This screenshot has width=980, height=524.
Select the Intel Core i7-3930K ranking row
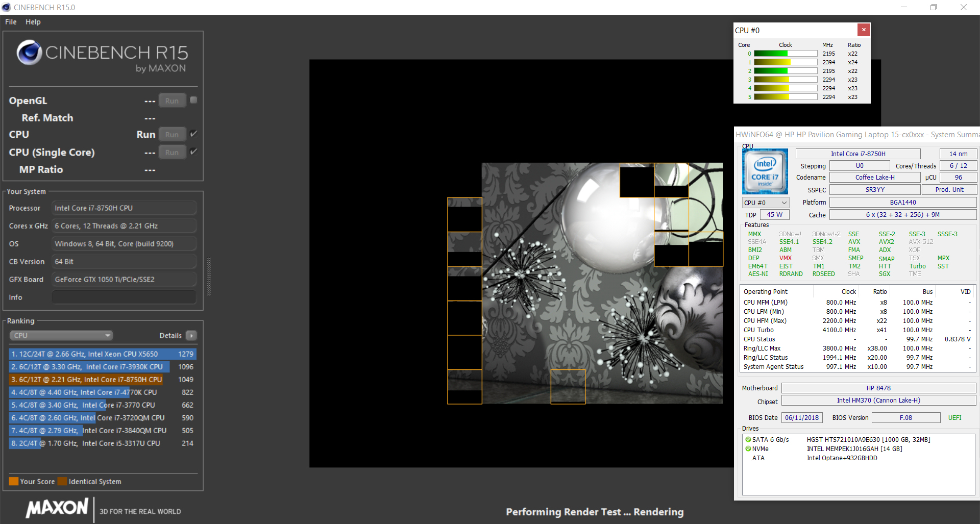[x=103, y=367]
